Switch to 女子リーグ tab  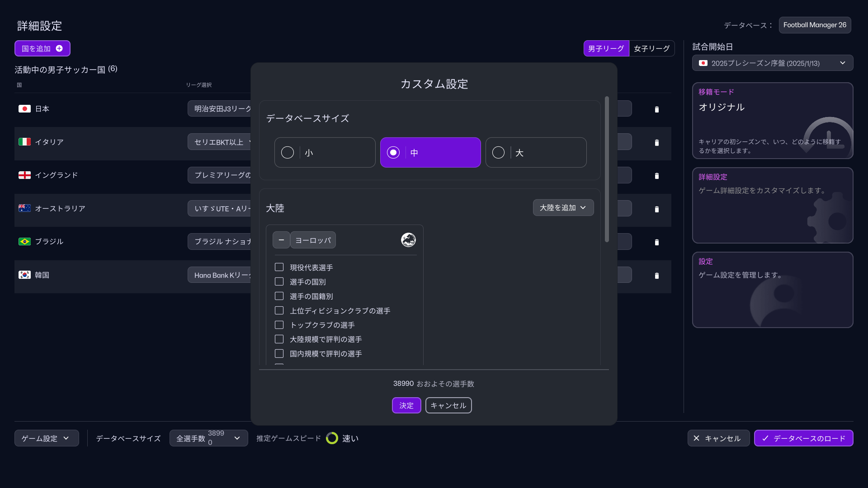(x=652, y=48)
